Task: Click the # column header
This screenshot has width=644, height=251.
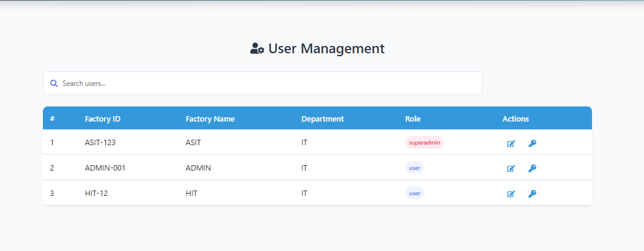Action: pyautogui.click(x=52, y=119)
